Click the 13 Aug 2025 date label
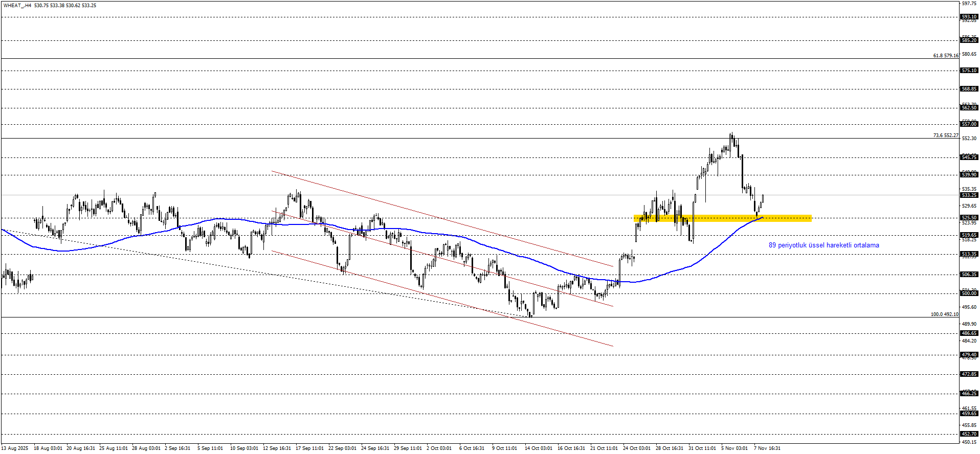Viewport: 980px width, 454px height. (x=15, y=448)
